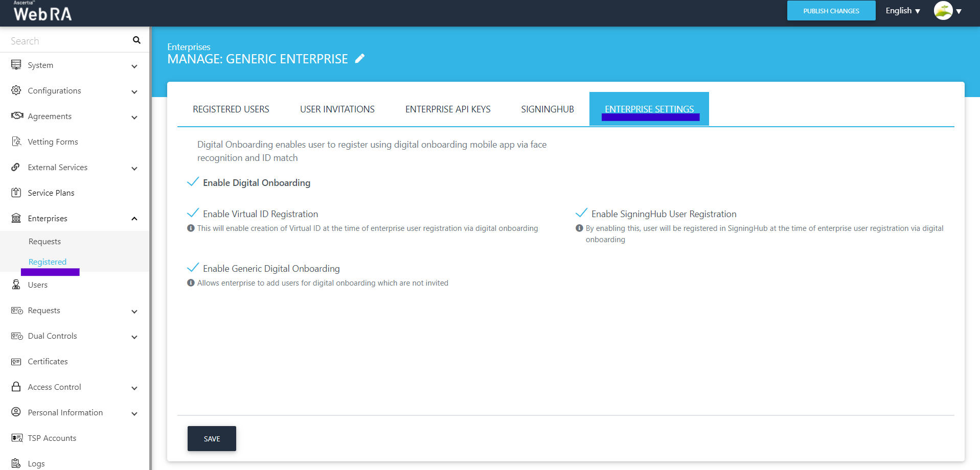Open Logs from the sidebar
Screen dimensions: 980x470
pos(36,463)
